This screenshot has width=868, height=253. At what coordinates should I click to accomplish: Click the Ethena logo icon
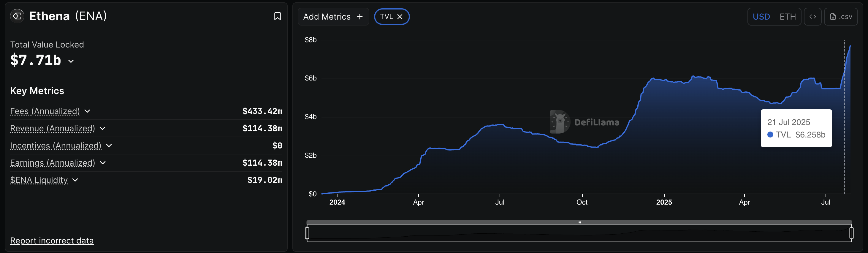pos(17,16)
